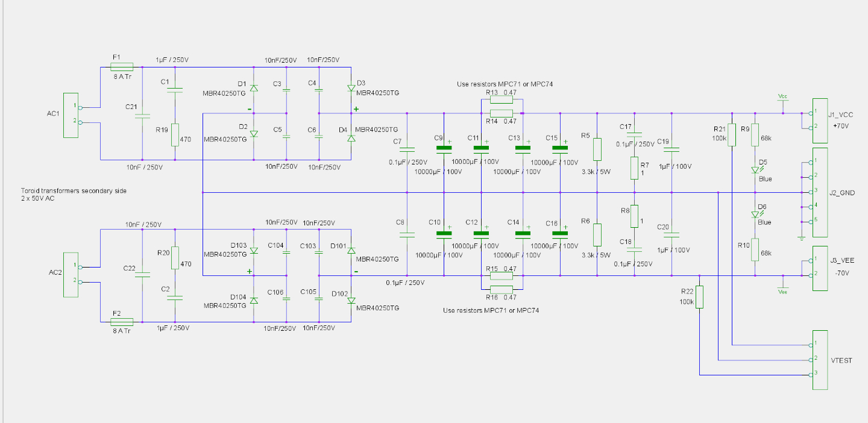
Task: Select resistor R8 body
Action: click(x=634, y=216)
